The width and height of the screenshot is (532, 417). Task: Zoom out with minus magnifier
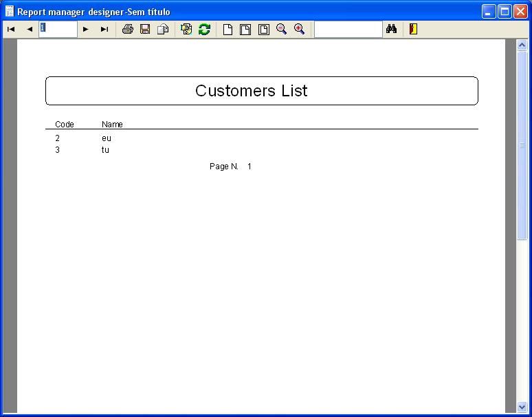(281, 29)
